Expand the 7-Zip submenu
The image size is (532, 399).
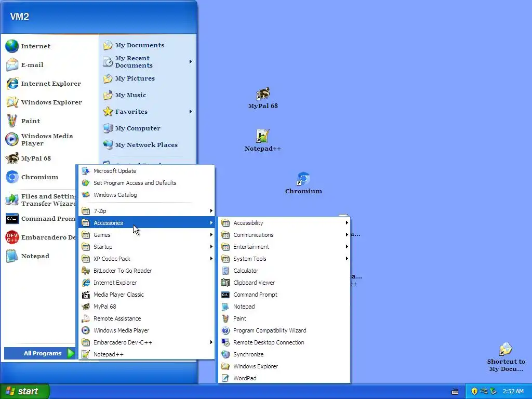[147, 211]
